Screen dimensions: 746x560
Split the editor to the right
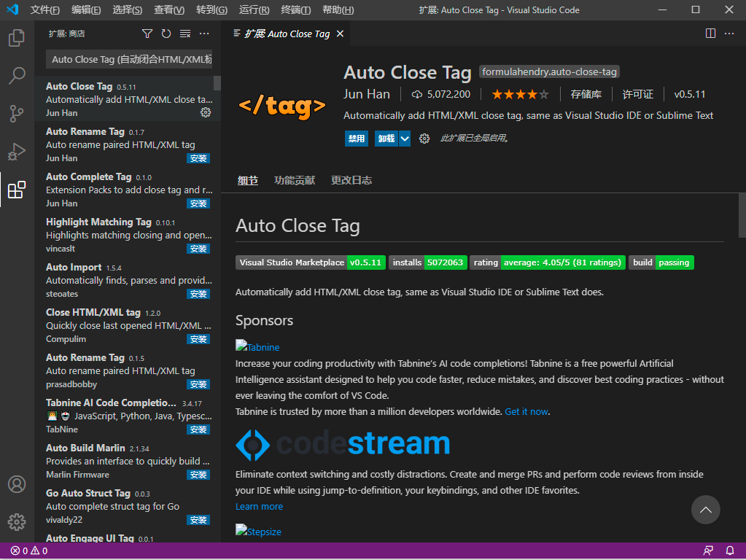click(710, 34)
